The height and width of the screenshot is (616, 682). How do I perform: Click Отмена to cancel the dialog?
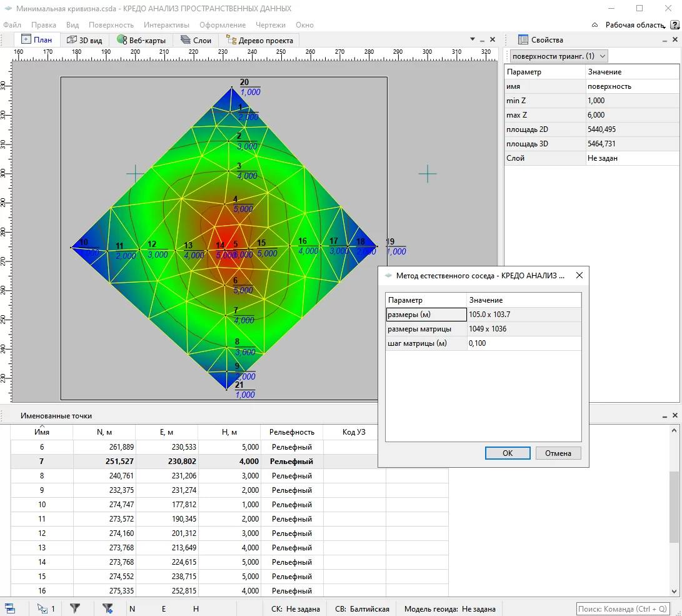(x=558, y=453)
